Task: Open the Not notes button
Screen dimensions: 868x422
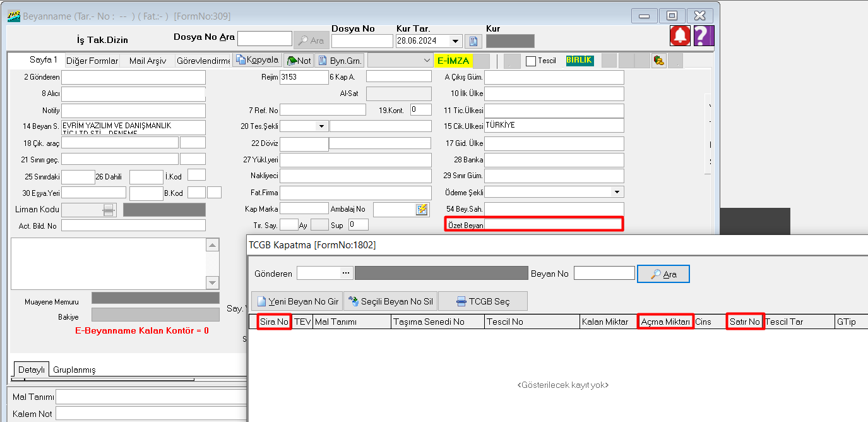Action: click(x=298, y=61)
